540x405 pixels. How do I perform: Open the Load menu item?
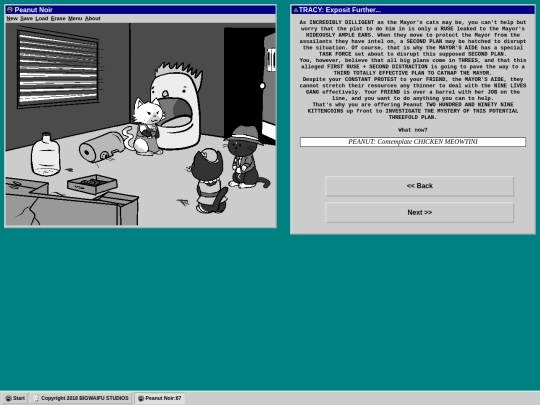(42, 19)
